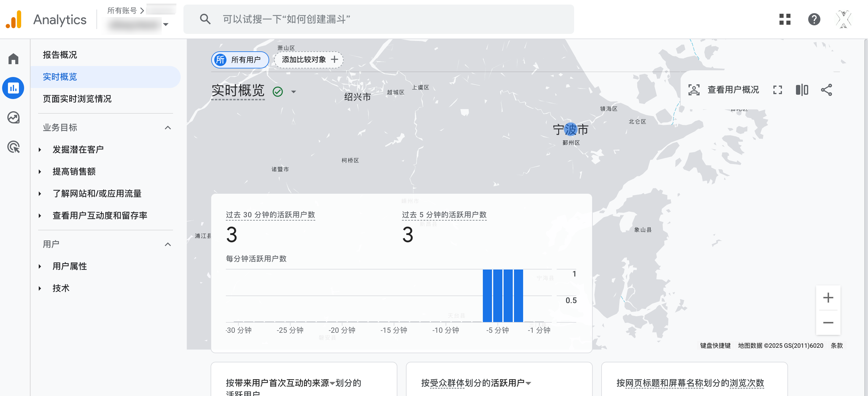
Task: Select the Reports bar-chart icon
Action: (13, 88)
